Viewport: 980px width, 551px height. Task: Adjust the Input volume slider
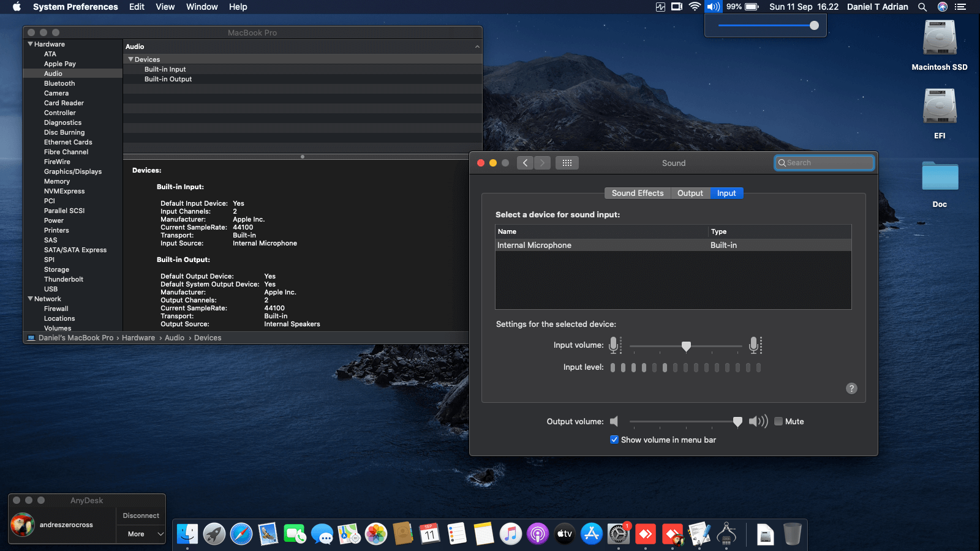point(686,346)
